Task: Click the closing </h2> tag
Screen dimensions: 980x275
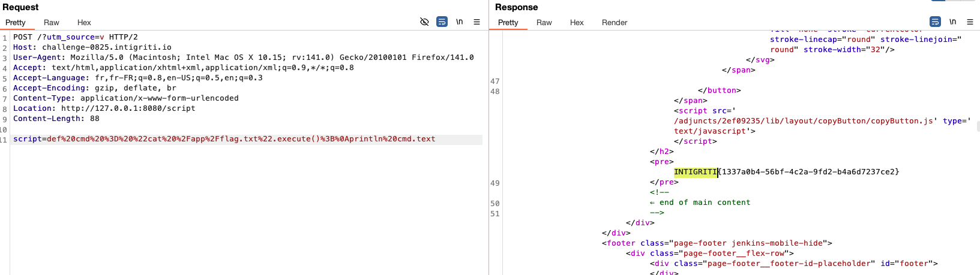Action: click(x=662, y=152)
